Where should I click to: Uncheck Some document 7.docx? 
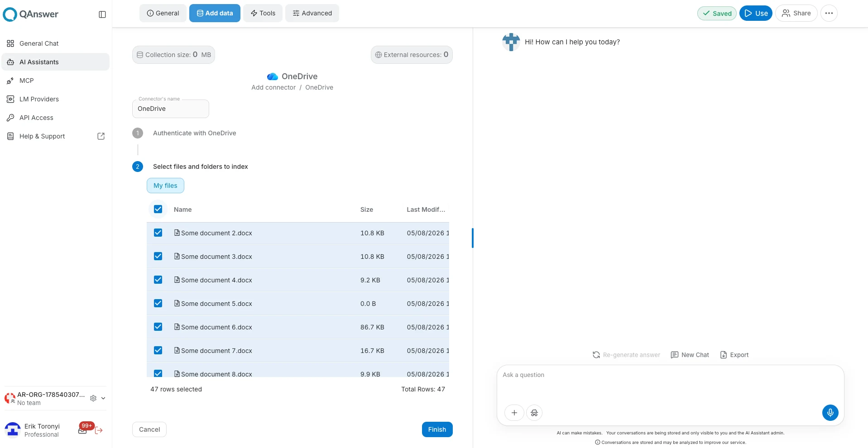pyautogui.click(x=158, y=350)
